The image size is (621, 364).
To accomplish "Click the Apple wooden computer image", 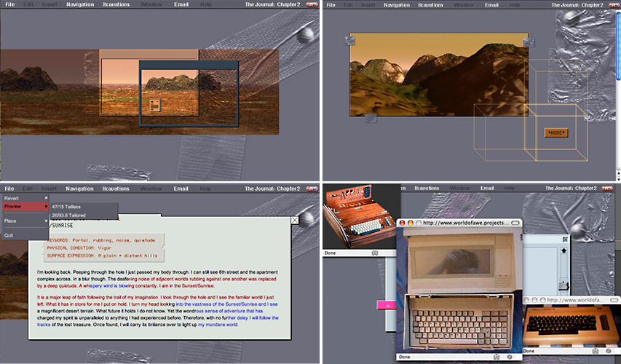I will [x=360, y=217].
